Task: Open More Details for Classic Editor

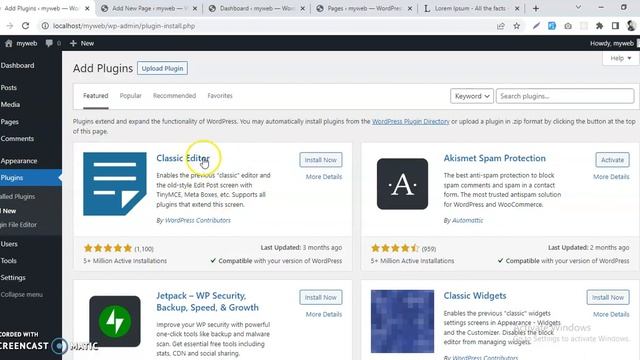Action: (324, 177)
